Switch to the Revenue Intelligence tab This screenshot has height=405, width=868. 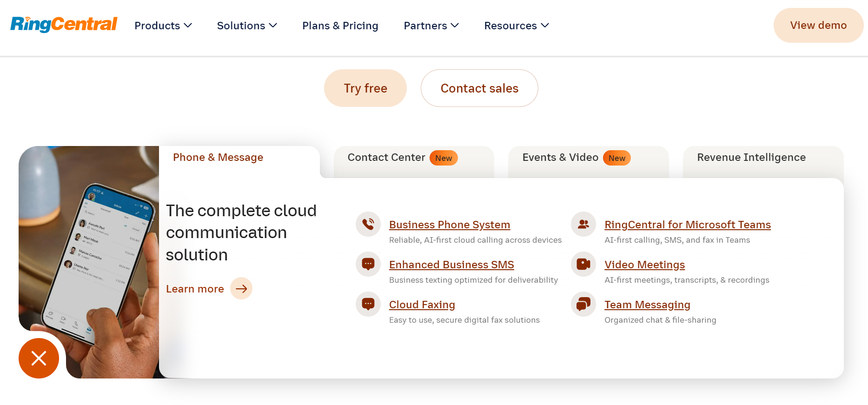point(763,162)
